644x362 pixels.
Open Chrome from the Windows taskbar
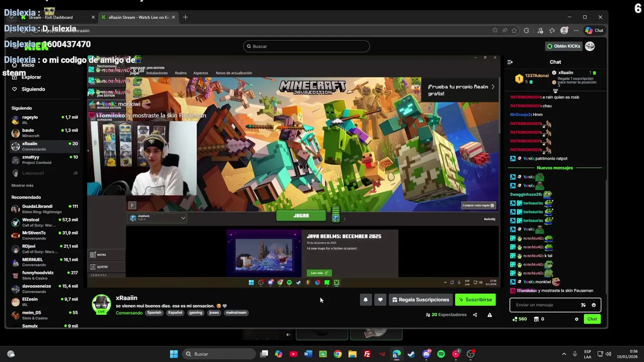(338, 354)
